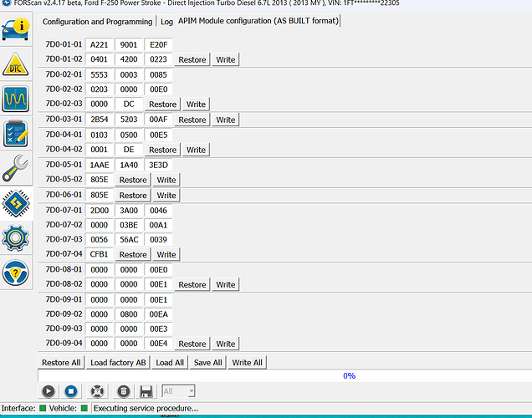This screenshot has height=418, width=532.
Task: Click Load All button
Action: (x=170, y=362)
